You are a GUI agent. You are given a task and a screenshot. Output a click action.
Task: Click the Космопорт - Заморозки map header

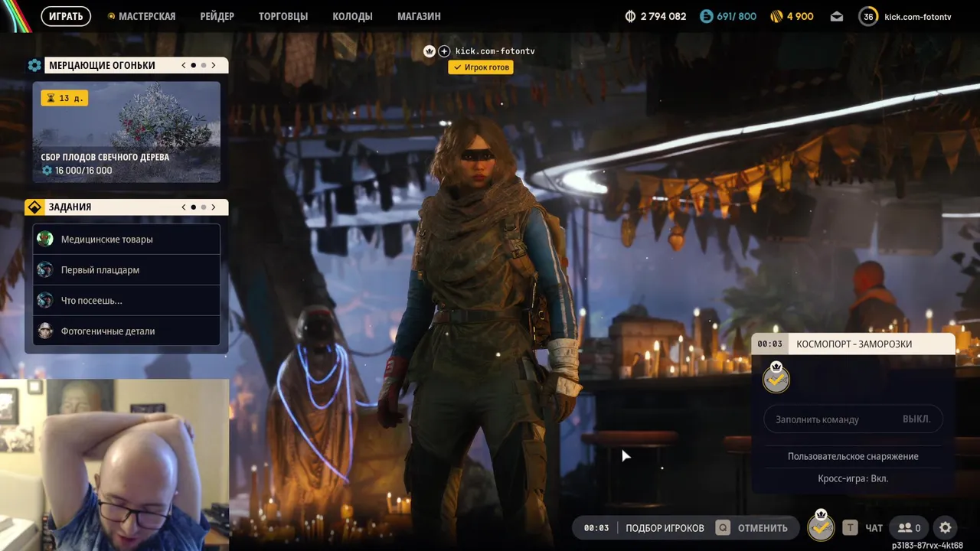pos(854,344)
